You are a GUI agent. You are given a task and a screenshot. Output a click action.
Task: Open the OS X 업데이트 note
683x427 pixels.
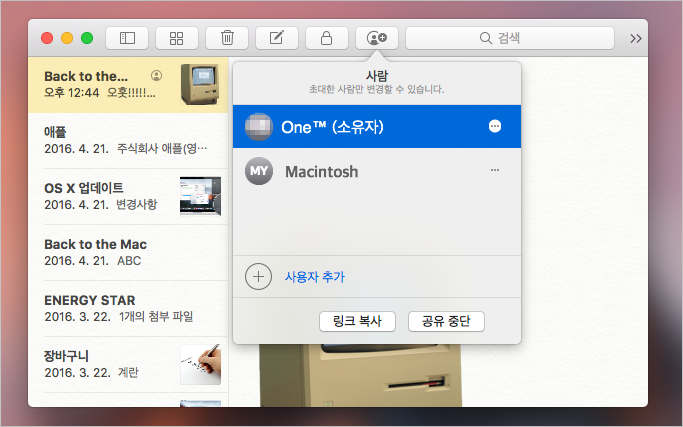128,197
